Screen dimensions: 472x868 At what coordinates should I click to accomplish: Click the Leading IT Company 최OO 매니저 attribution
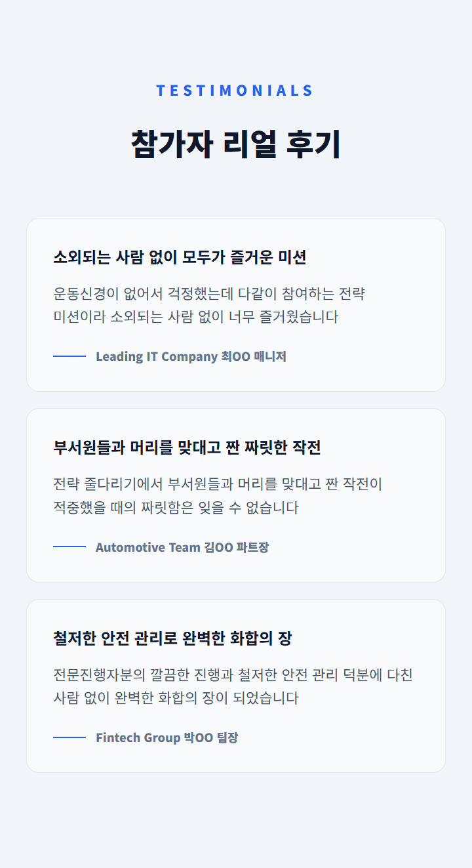(191, 357)
